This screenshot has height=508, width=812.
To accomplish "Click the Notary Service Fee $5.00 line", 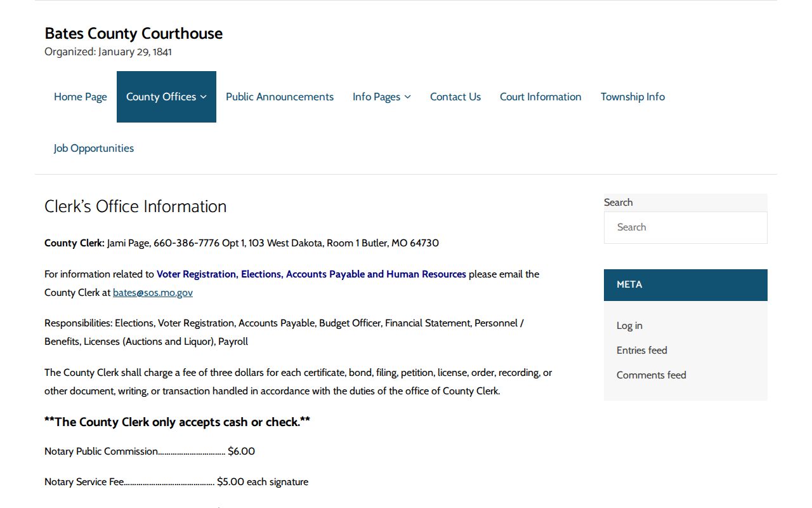I will click(x=176, y=482).
